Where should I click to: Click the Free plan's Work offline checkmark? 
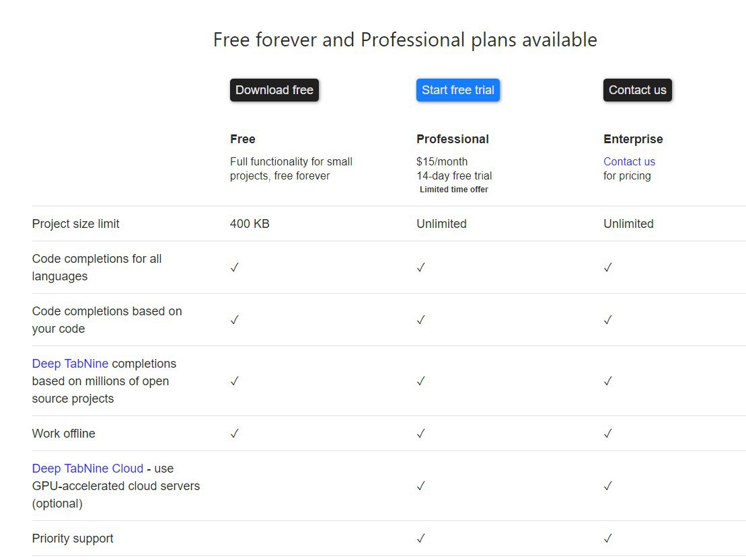click(234, 434)
